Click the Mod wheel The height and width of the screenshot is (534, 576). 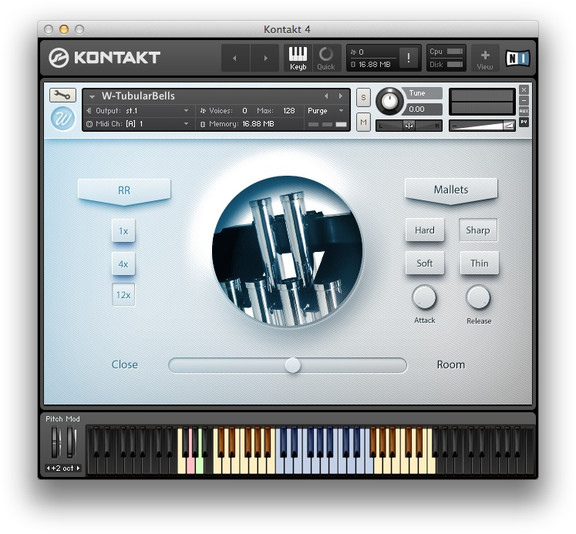[x=71, y=442]
